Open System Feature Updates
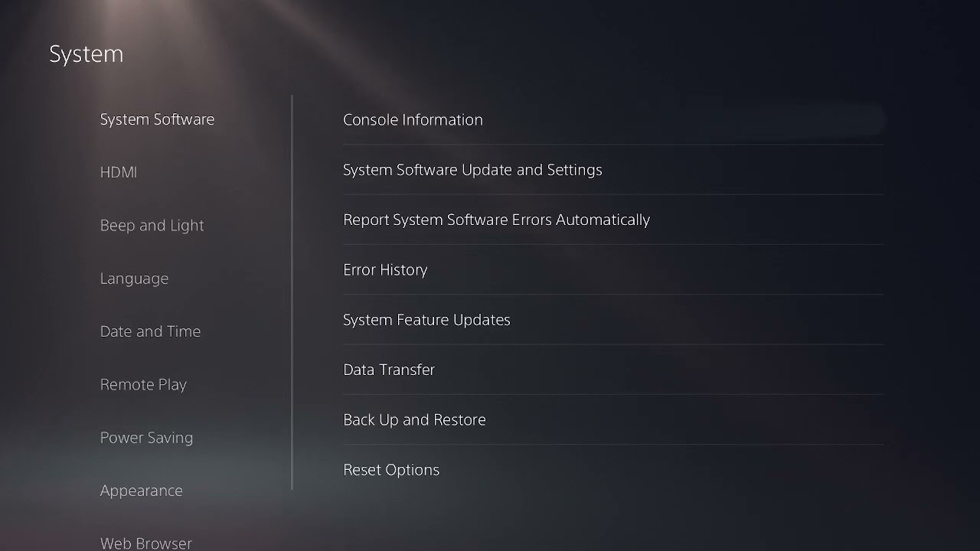The width and height of the screenshot is (980, 551). [613, 320]
